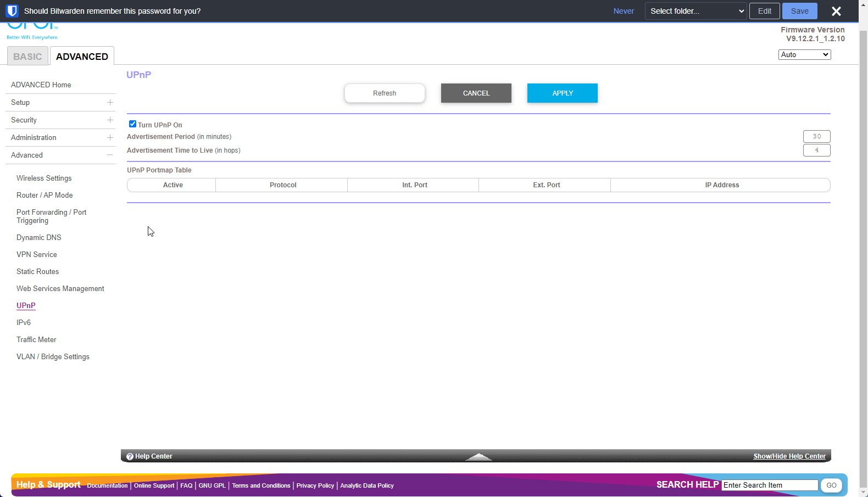Open the Select folder dropdown

(x=695, y=11)
